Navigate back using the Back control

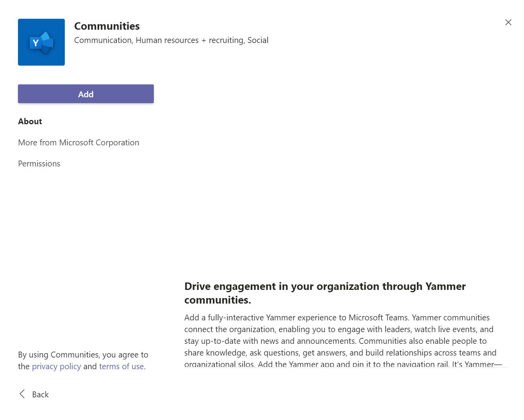coord(33,394)
